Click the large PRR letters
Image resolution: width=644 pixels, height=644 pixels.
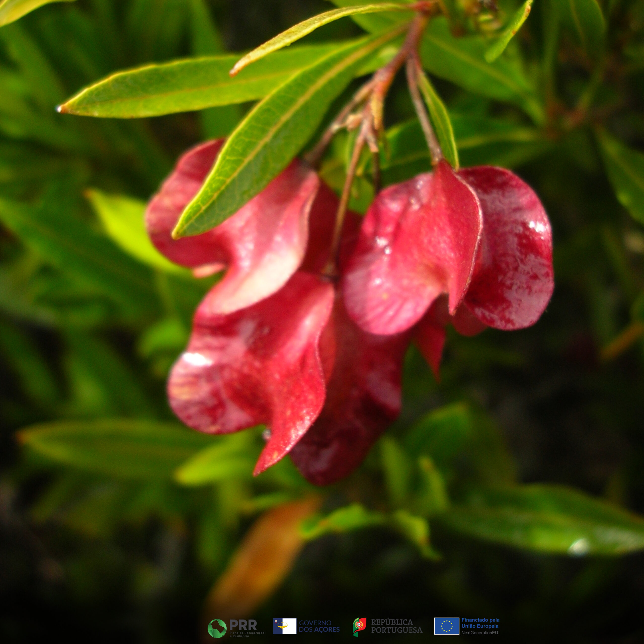(x=243, y=624)
